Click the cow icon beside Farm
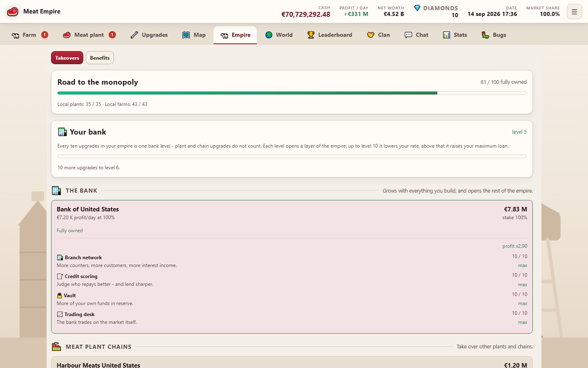Screen dimensions: 588x368 [x=16, y=35]
